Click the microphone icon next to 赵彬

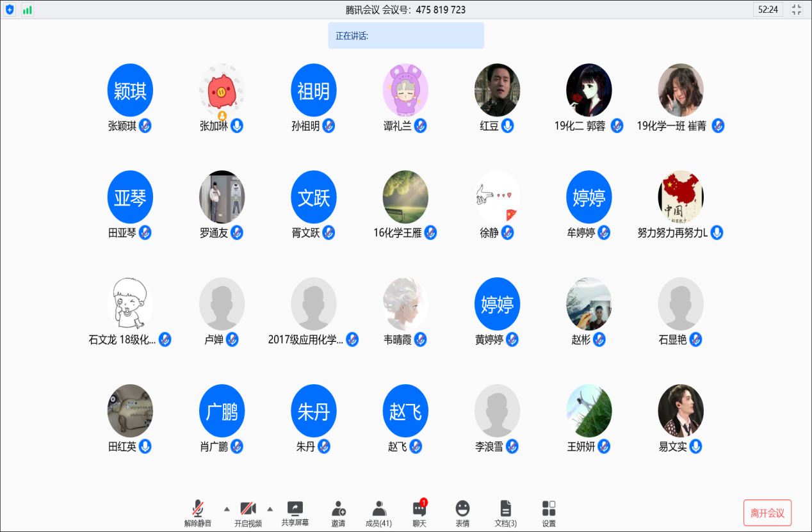[x=599, y=339]
